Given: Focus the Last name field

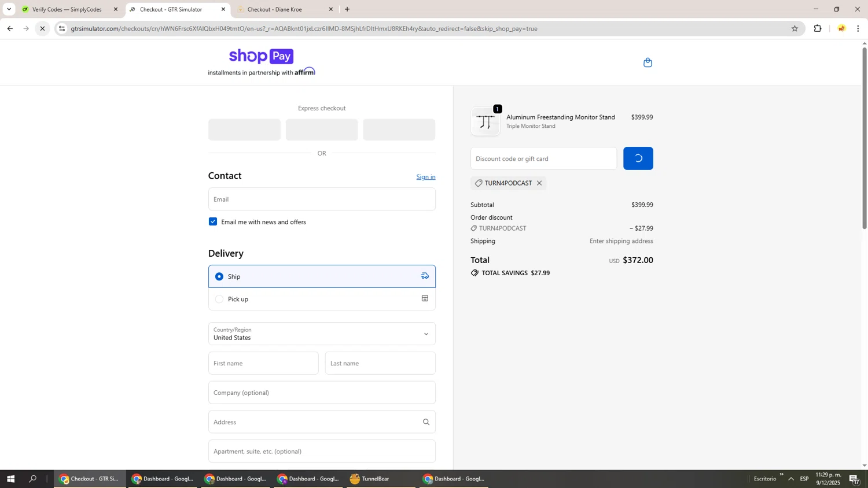Looking at the screenshot, I should (x=380, y=363).
